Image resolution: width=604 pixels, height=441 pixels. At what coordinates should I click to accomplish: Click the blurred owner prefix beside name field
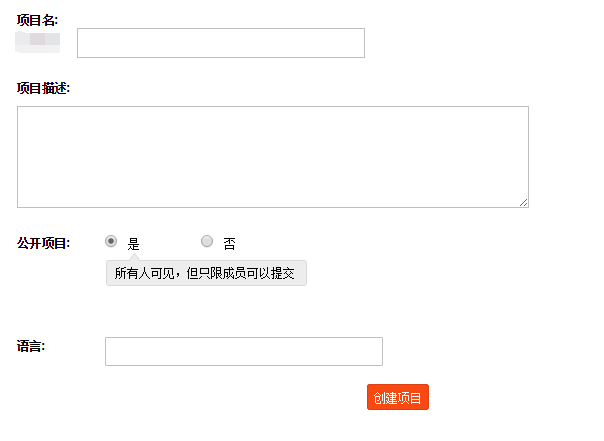click(38, 42)
